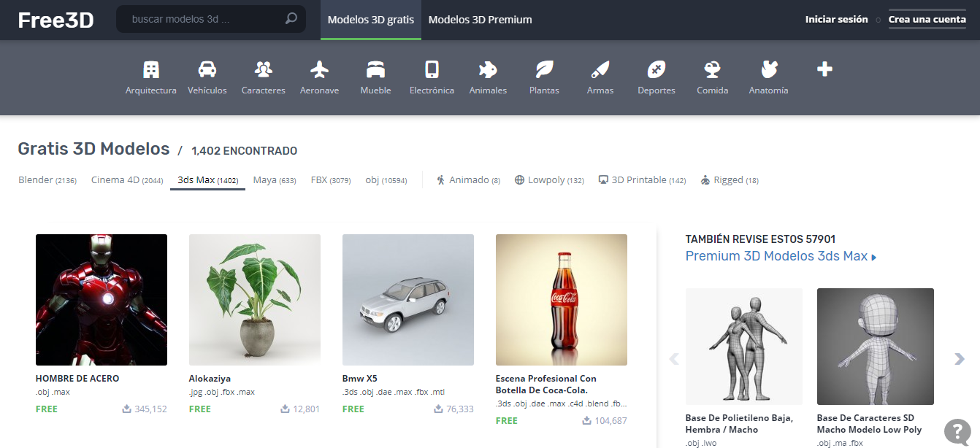Open the Vehículos car icon category

point(207,78)
